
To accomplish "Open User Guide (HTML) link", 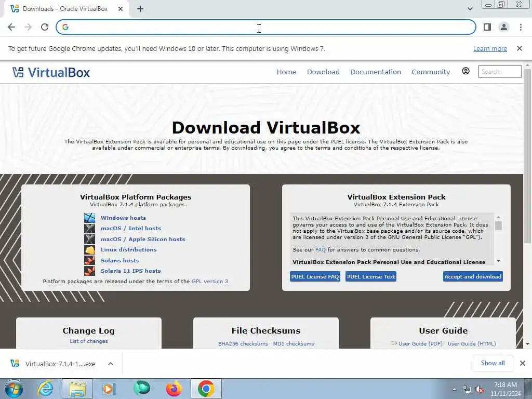I will pyautogui.click(x=472, y=344).
